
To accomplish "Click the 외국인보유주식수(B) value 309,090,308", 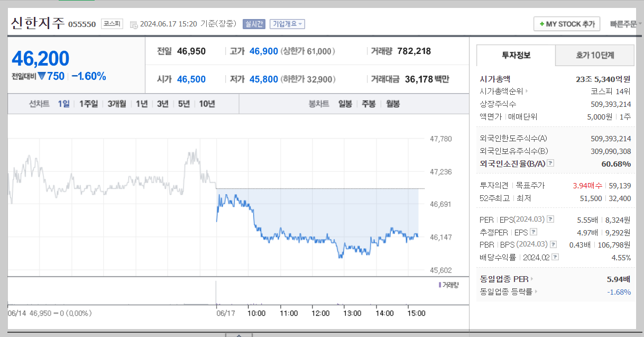I will (x=611, y=151).
